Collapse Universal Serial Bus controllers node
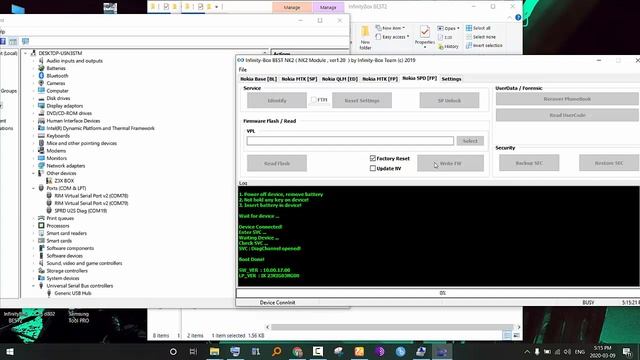Image resolution: width=640 pixels, height=360 pixels. [34, 286]
